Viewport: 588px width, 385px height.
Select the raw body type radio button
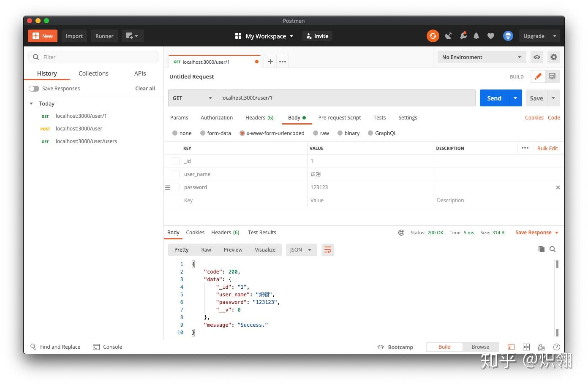click(316, 133)
